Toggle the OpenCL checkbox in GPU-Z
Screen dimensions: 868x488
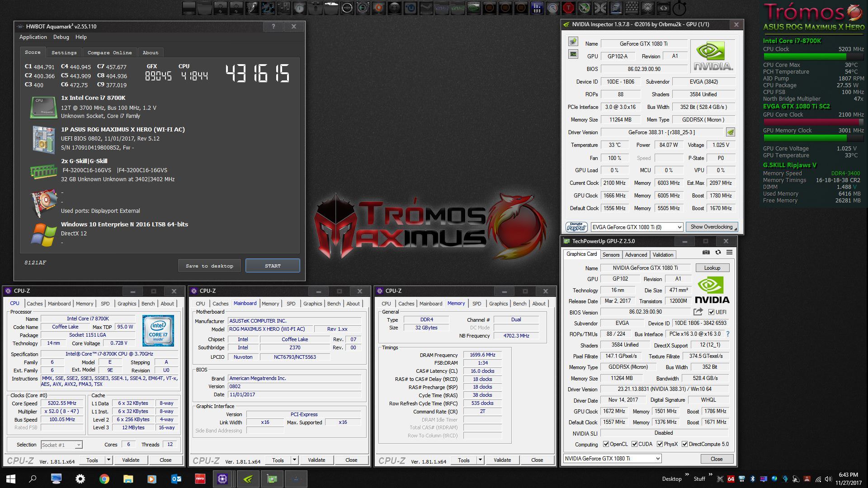(x=606, y=444)
